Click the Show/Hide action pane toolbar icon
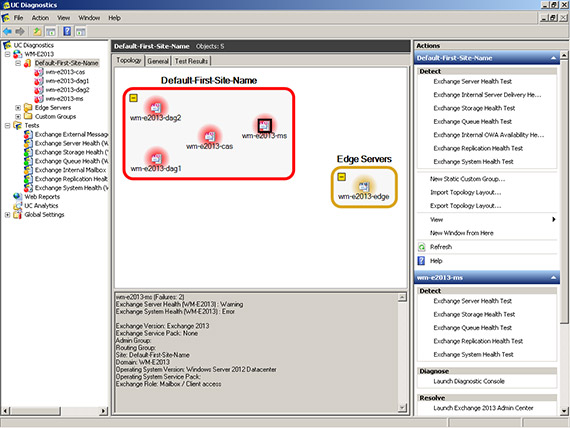Screen dimensions: 570x428 point(81,32)
